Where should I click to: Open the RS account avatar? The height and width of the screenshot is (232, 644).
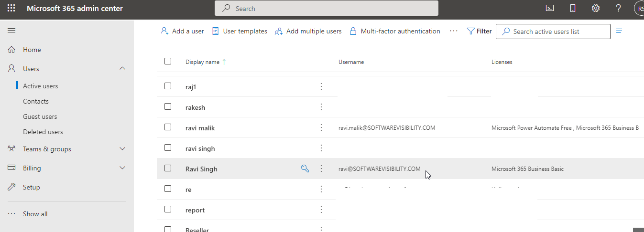point(639,8)
